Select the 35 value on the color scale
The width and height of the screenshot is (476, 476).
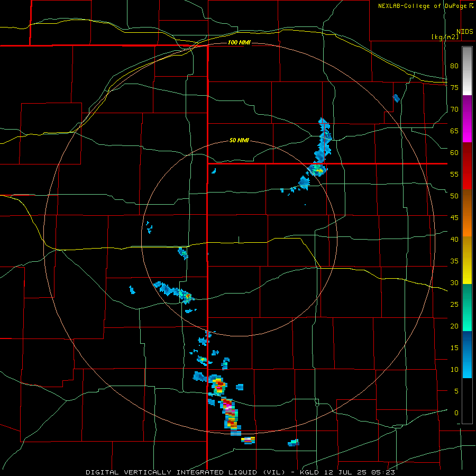pyautogui.click(x=454, y=261)
